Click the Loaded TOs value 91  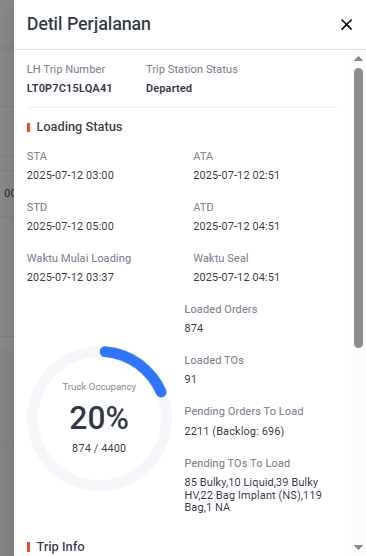pos(190,379)
